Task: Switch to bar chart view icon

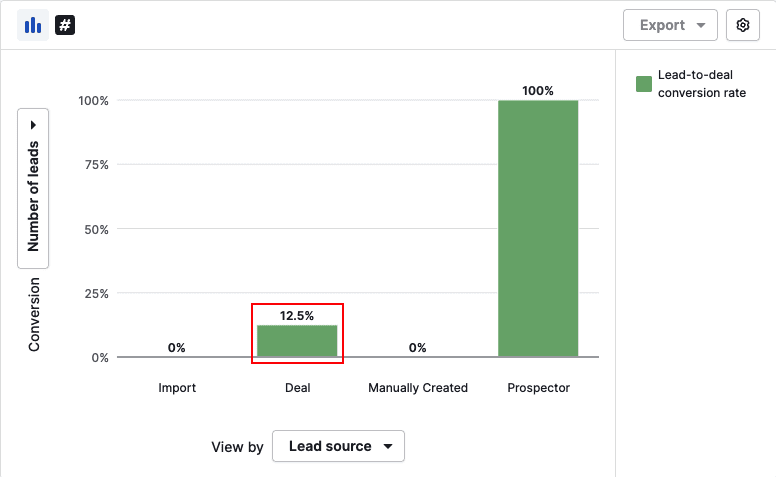Action: pyautogui.click(x=33, y=25)
